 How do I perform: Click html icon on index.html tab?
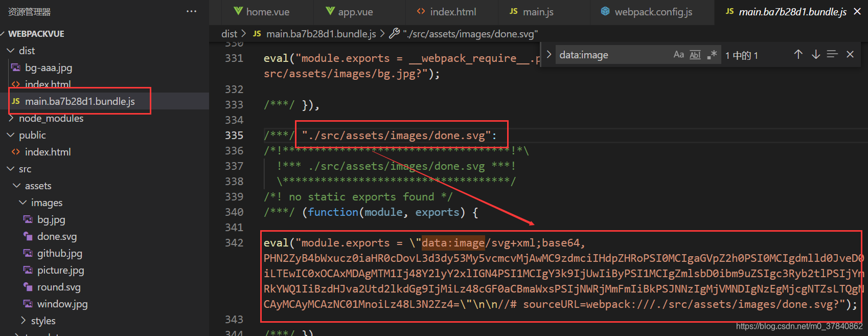click(x=421, y=11)
